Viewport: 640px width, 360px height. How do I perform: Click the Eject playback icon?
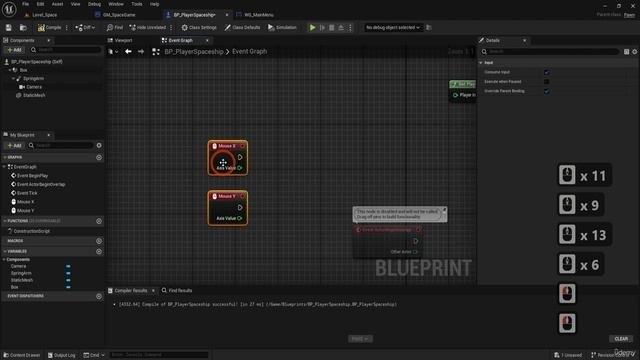tap(341, 27)
